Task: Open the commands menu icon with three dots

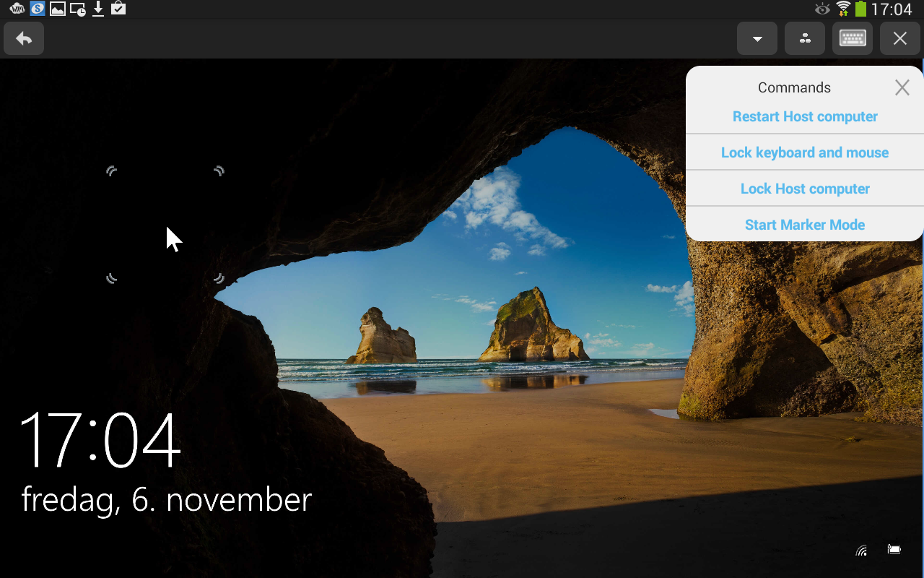Action: pos(805,38)
